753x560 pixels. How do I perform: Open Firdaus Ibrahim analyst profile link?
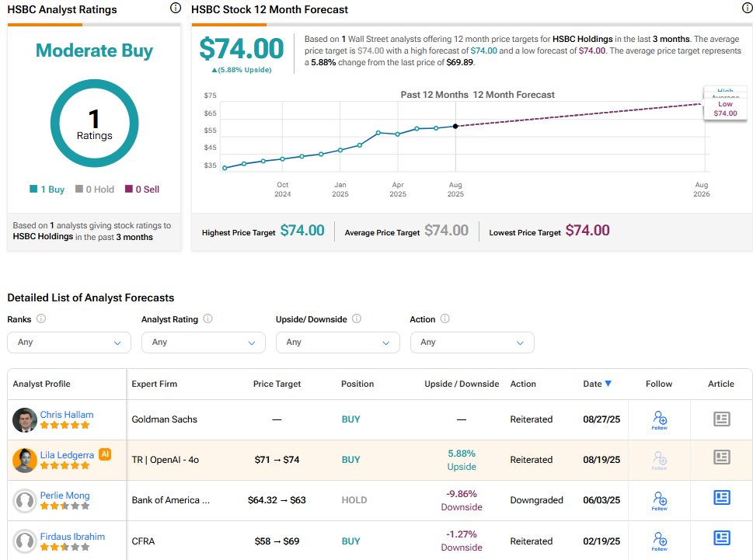click(x=72, y=537)
